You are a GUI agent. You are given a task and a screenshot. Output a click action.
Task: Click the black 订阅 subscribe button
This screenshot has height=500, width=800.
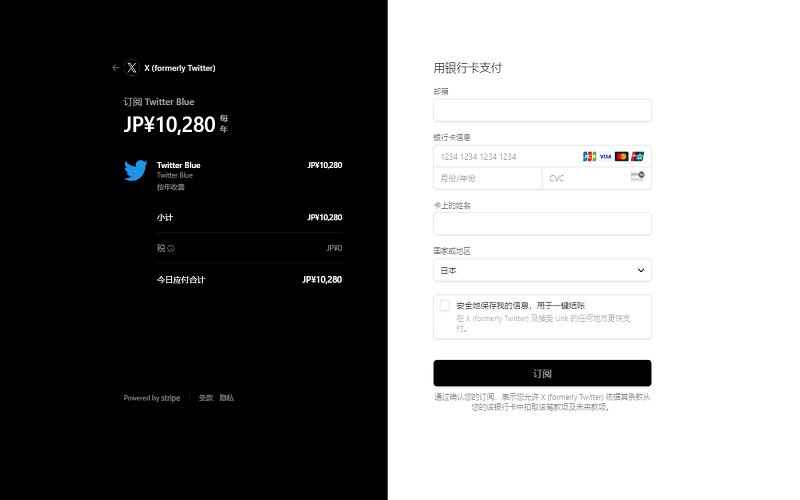click(x=542, y=373)
